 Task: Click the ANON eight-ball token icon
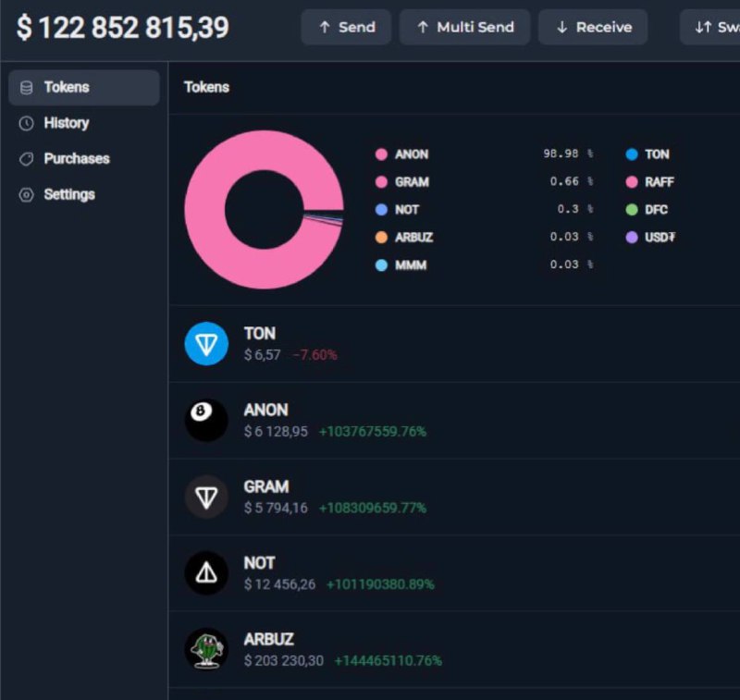[206, 421]
